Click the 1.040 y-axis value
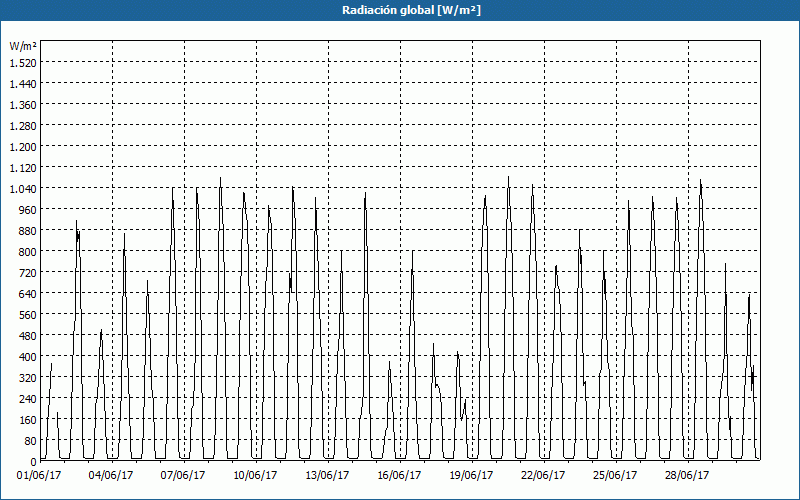 coord(23,189)
